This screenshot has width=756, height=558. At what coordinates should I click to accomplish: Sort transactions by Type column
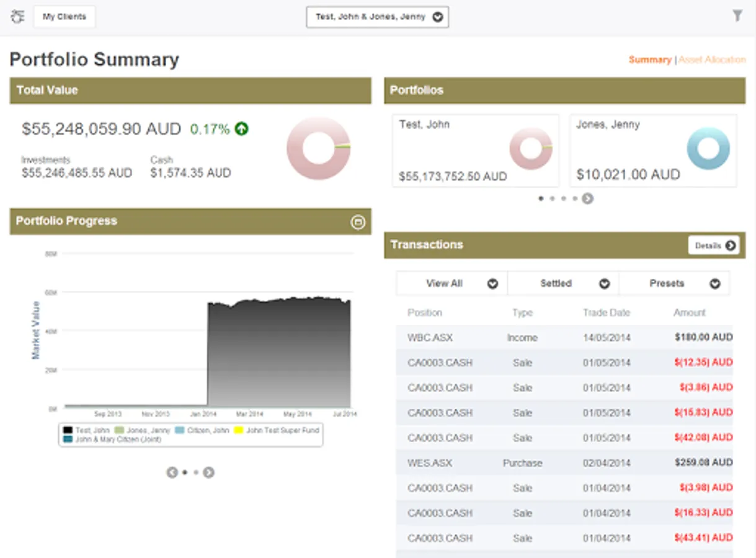(523, 313)
